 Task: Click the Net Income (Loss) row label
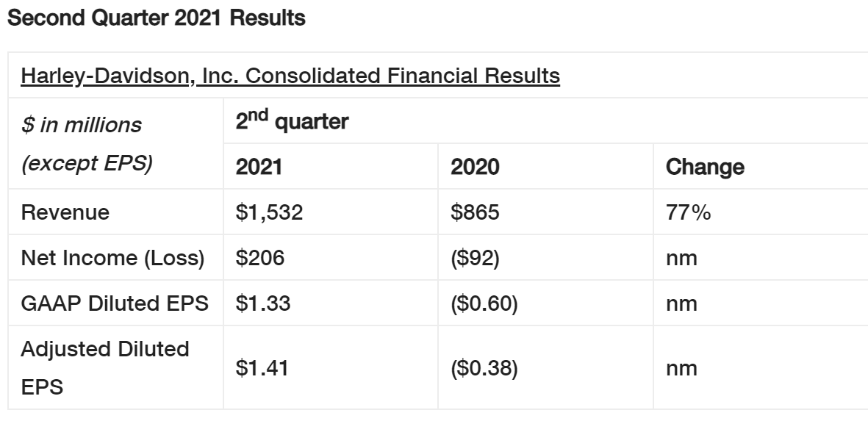tap(112, 258)
